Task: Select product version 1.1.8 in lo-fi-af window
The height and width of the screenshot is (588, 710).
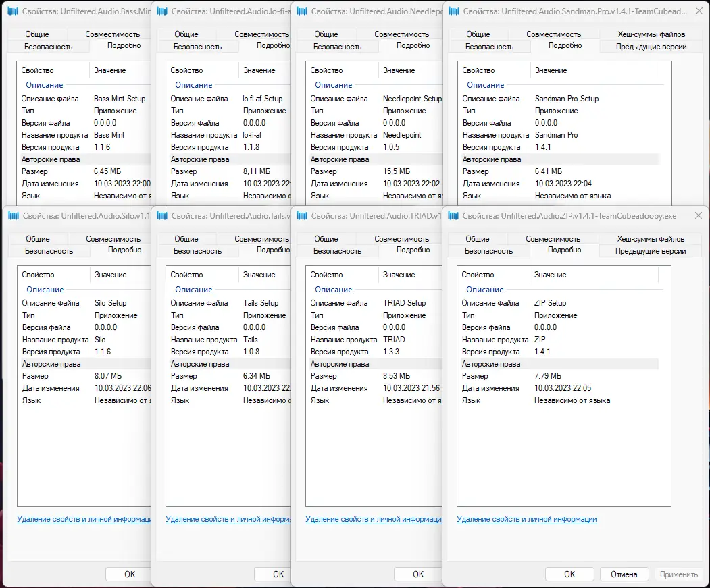Action: [x=251, y=147]
